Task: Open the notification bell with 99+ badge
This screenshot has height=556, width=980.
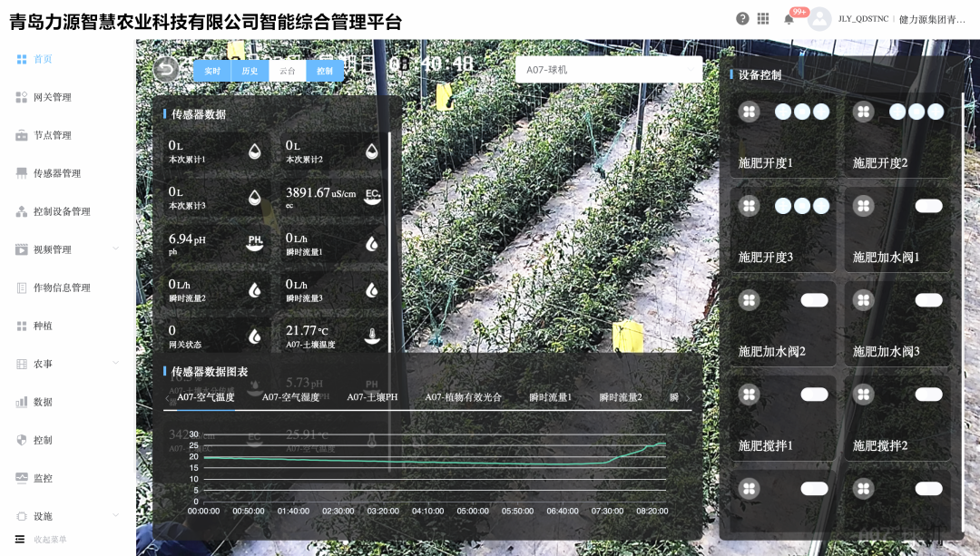Action: [789, 17]
